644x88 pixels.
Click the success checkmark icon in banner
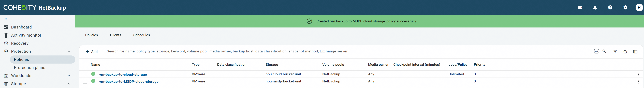[309, 21]
